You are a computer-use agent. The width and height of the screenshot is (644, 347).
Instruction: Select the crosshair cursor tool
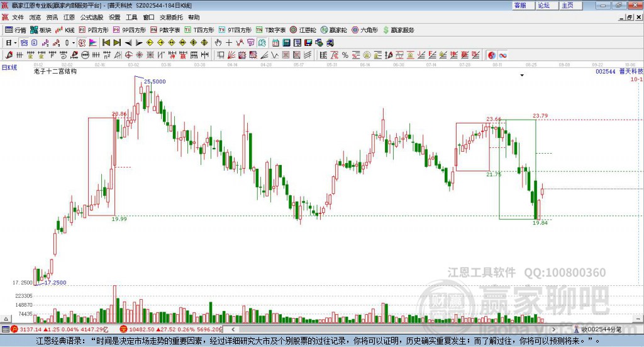click(229, 43)
